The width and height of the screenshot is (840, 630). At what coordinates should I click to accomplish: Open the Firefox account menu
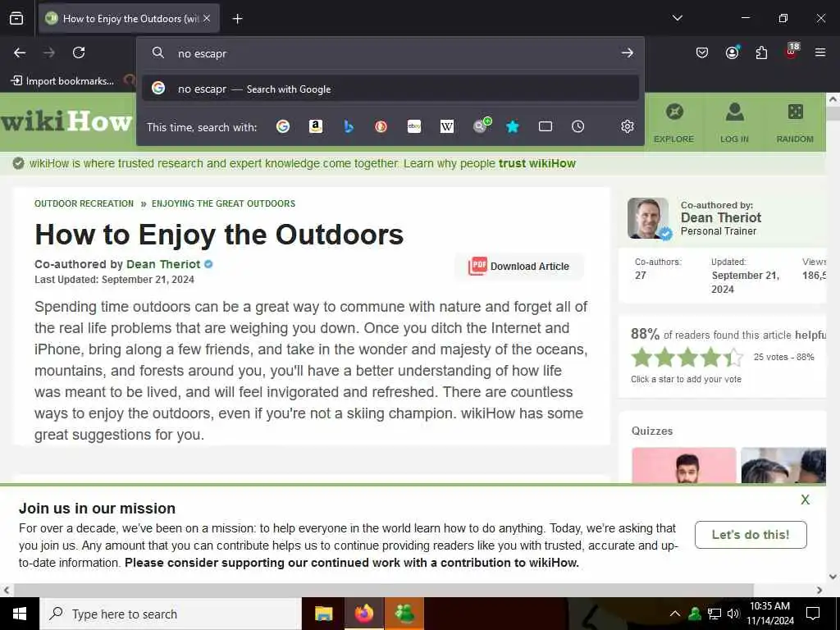point(732,52)
